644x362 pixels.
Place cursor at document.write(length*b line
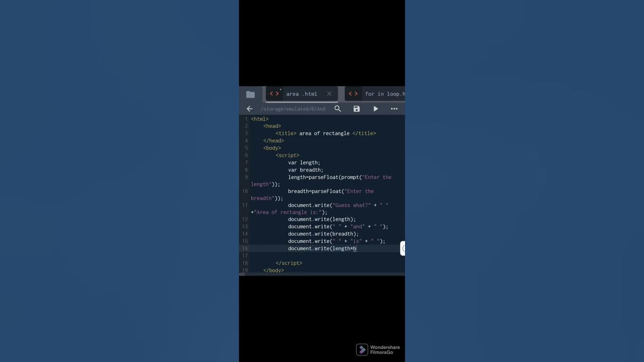322,248
